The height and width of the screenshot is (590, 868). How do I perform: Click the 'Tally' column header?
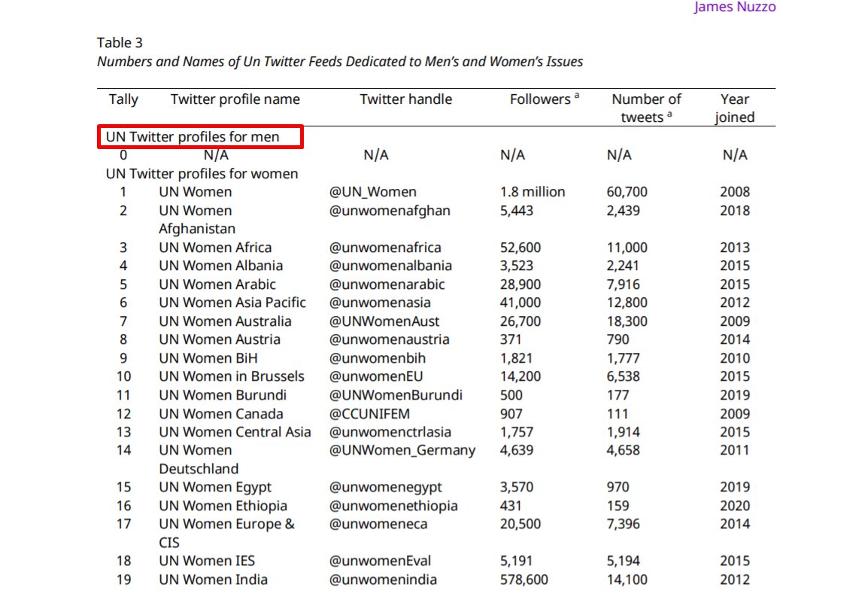point(123,99)
